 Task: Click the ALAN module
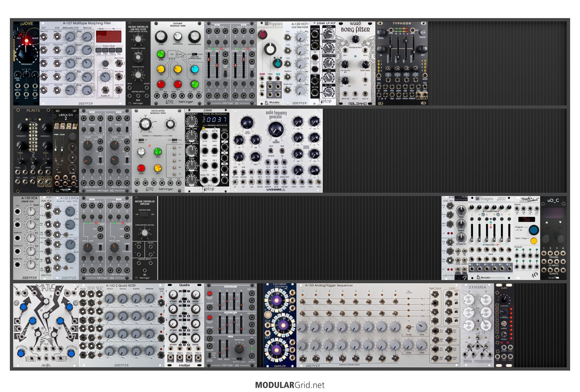point(504,325)
